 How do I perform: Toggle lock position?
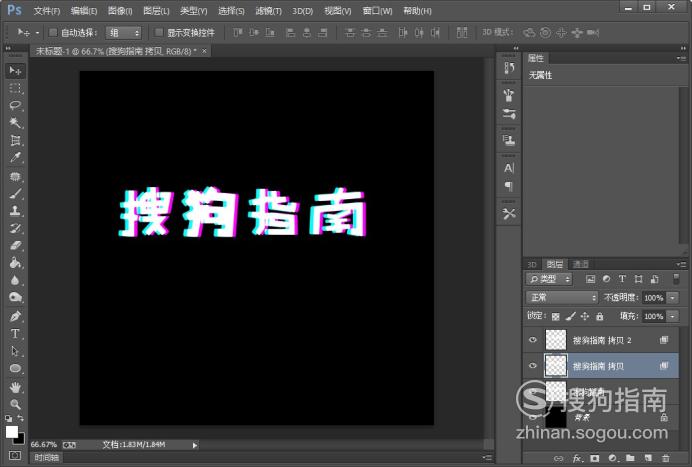585,316
